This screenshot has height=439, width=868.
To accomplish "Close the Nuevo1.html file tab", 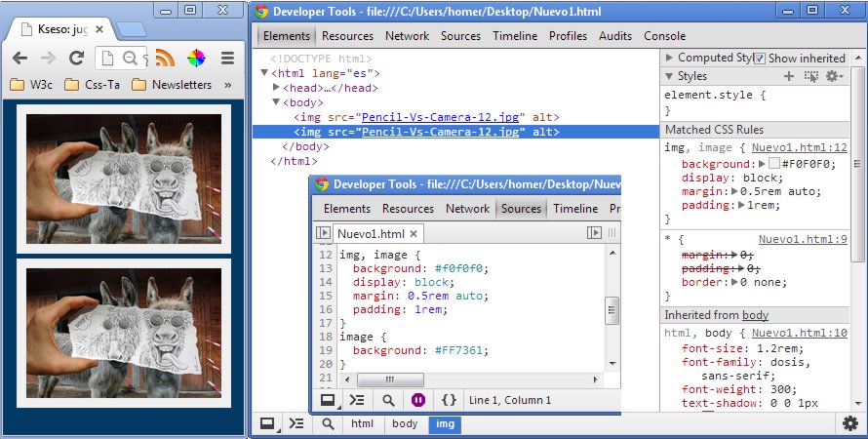I will 414,233.
